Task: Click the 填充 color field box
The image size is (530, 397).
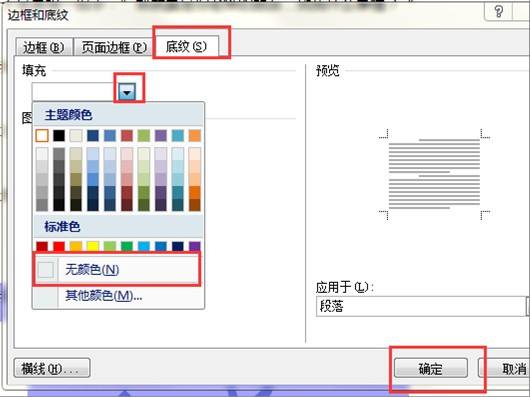Action: (x=75, y=92)
